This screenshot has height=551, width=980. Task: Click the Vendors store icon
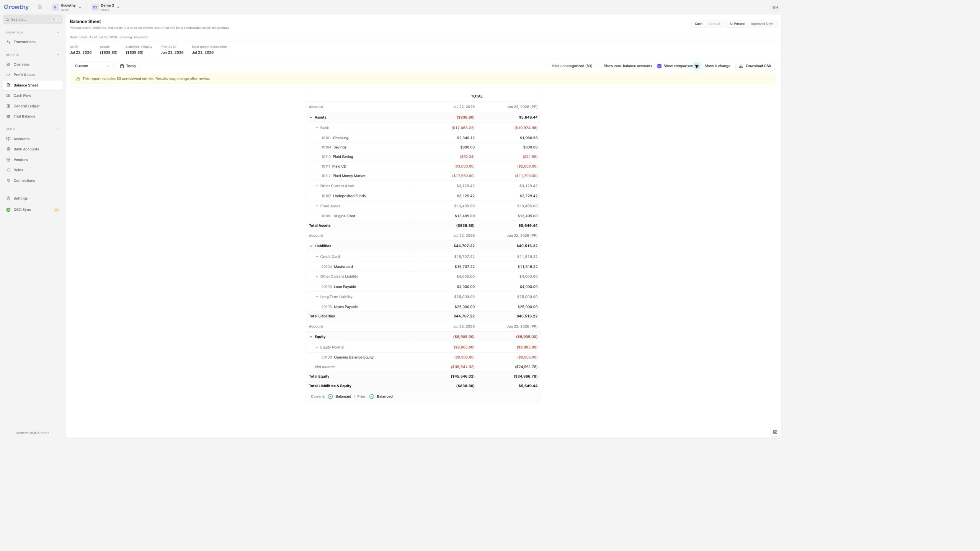(8, 160)
